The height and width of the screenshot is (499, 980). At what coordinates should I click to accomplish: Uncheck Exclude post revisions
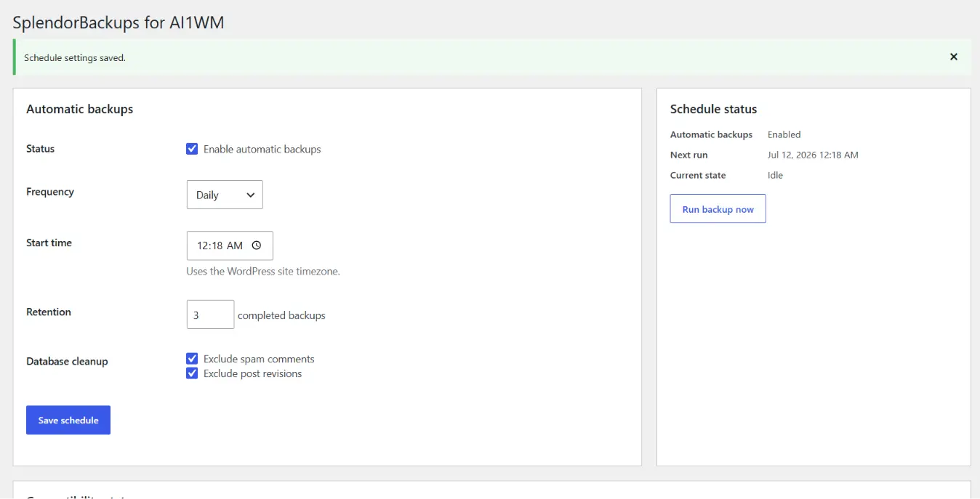tap(192, 373)
